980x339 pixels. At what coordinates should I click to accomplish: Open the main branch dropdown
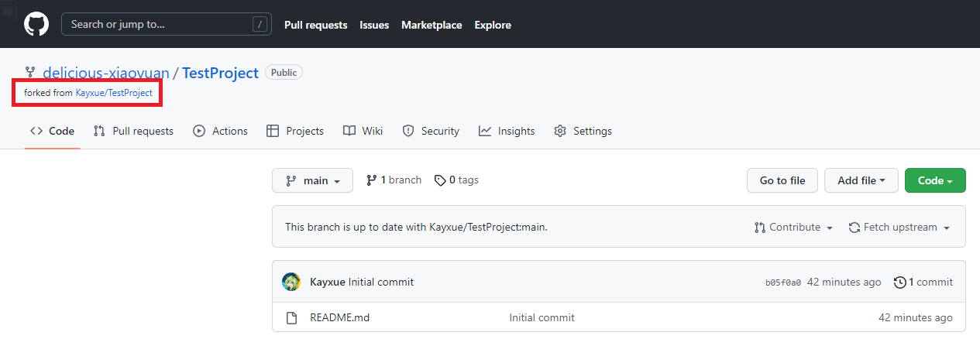pos(312,180)
